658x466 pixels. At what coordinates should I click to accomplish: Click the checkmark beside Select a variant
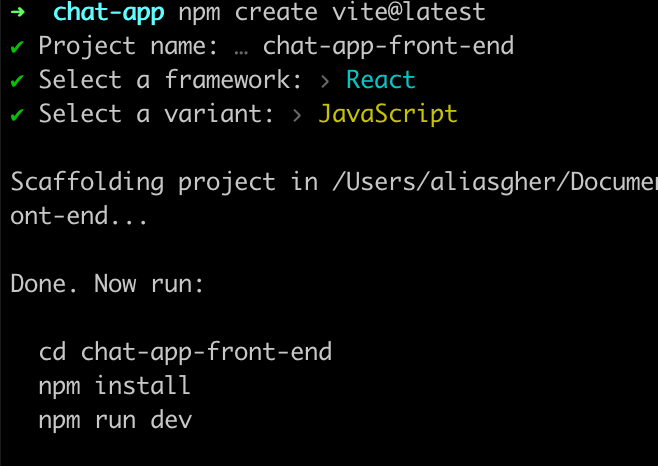17,115
